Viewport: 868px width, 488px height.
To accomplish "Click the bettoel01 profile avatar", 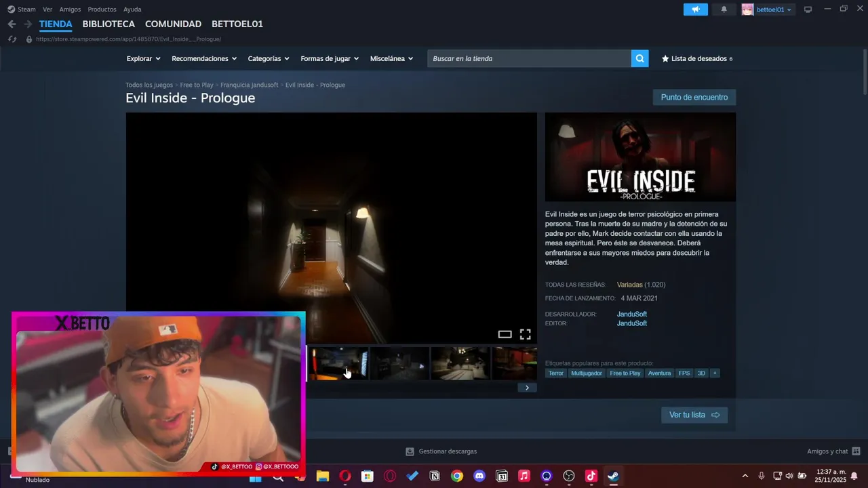I will tap(747, 9).
